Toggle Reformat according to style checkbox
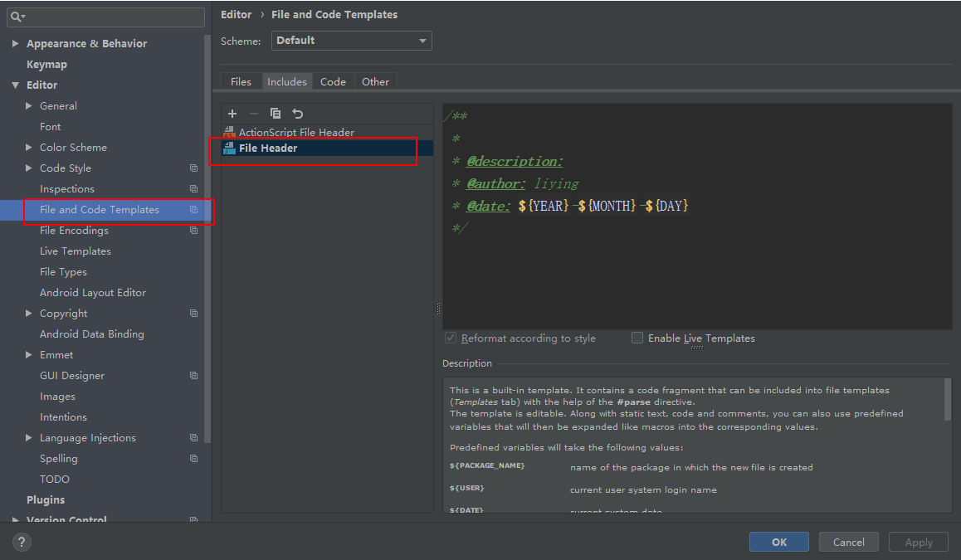961x560 pixels. [x=451, y=338]
